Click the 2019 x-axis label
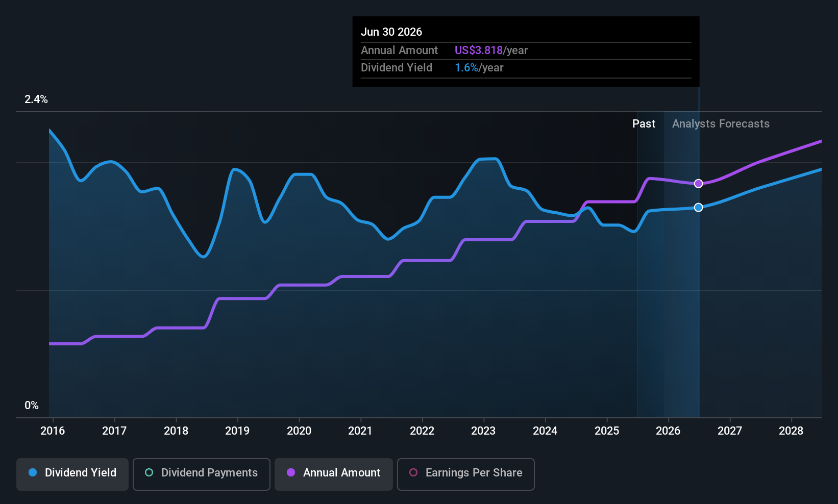The height and width of the screenshot is (504, 838). (x=237, y=431)
